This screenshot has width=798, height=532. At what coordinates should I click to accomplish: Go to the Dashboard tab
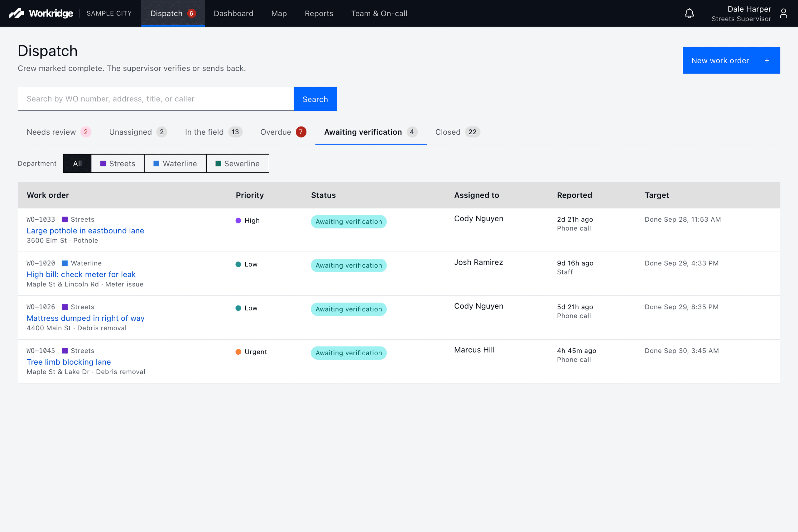click(233, 14)
